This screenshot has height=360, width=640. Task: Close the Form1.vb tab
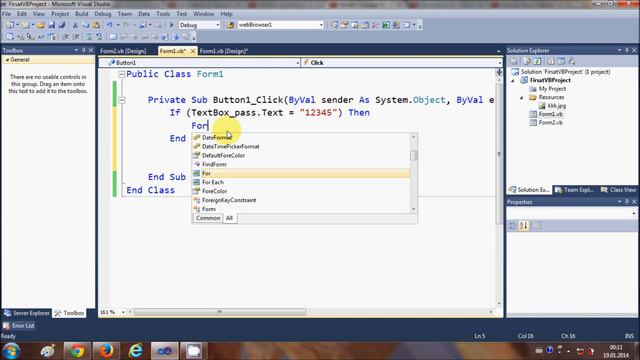click(193, 51)
